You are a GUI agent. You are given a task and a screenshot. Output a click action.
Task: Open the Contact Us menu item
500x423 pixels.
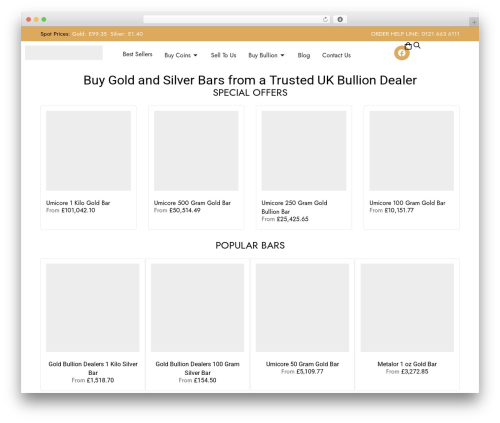pos(336,55)
